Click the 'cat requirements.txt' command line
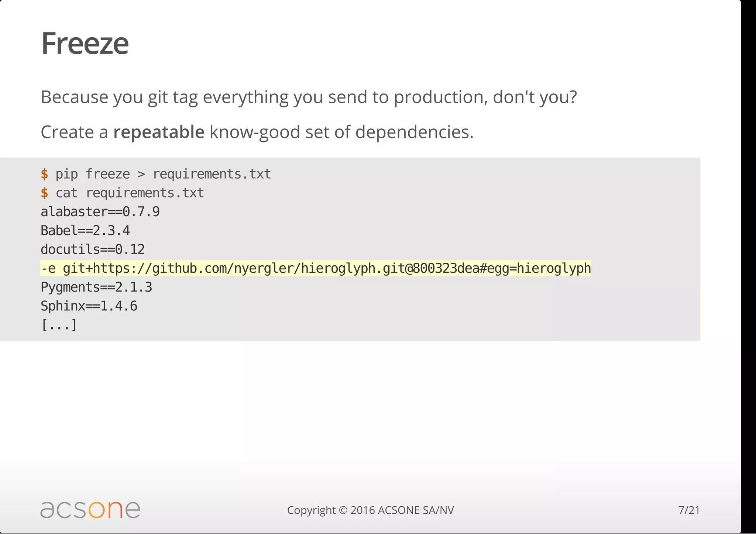Viewport: 756px width, 534px height. point(122,193)
